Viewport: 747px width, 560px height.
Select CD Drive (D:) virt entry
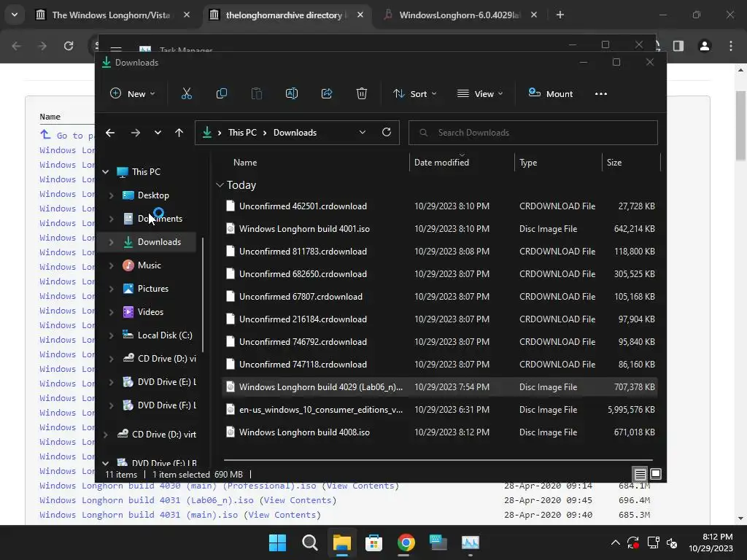(163, 435)
